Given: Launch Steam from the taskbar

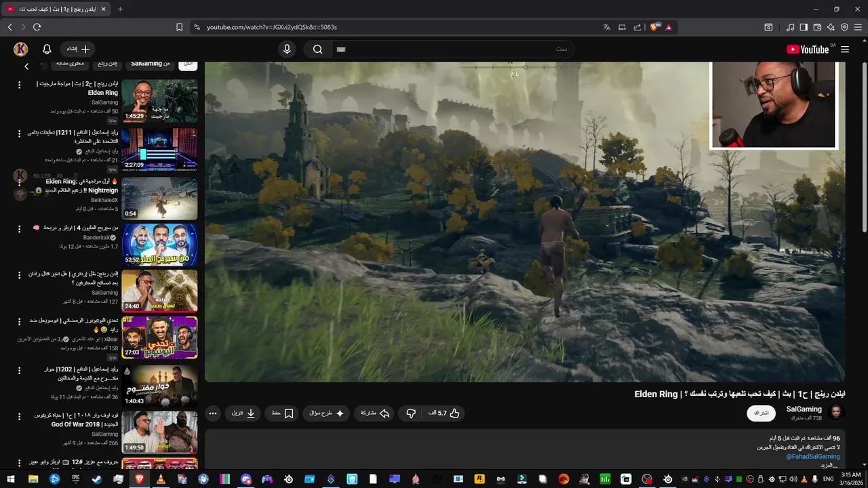Looking at the screenshot, I should click(97, 479).
